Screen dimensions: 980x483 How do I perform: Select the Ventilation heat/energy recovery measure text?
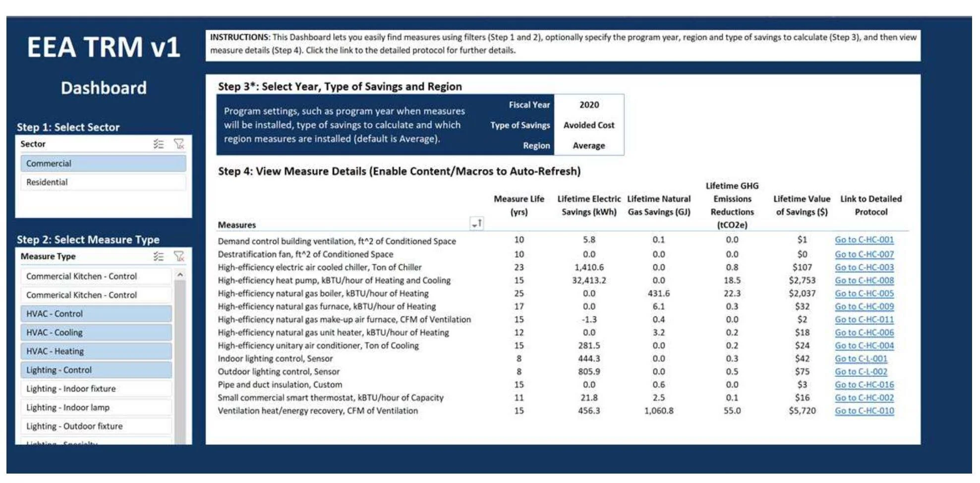[x=318, y=411]
